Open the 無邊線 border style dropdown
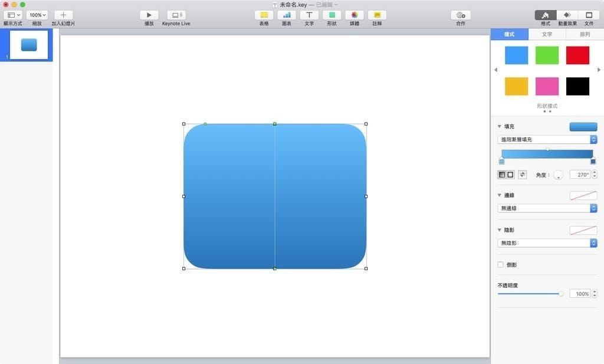 point(547,208)
